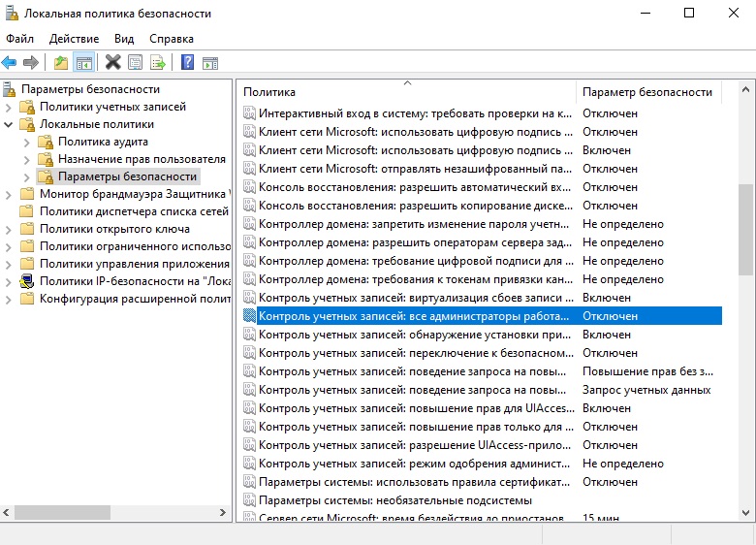Select Контроллер домена: запретить изменение пароля
Viewport: 756px width, 545px height.
pos(414,224)
